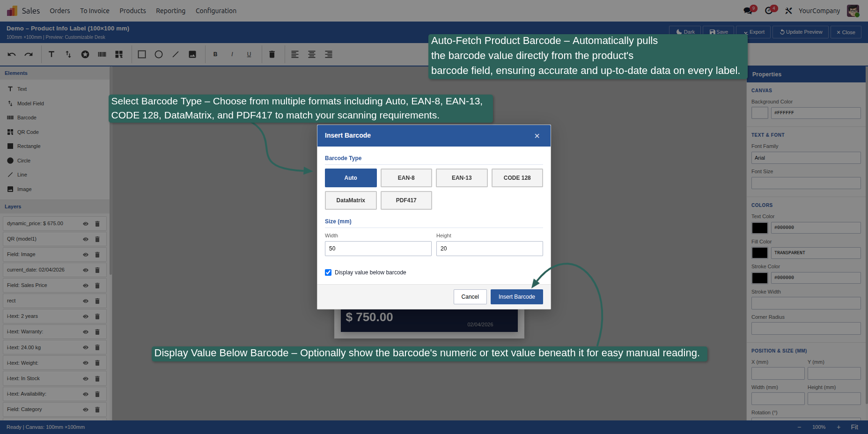Uncheck Display value below barcode
The image size is (868, 434).
click(328, 272)
